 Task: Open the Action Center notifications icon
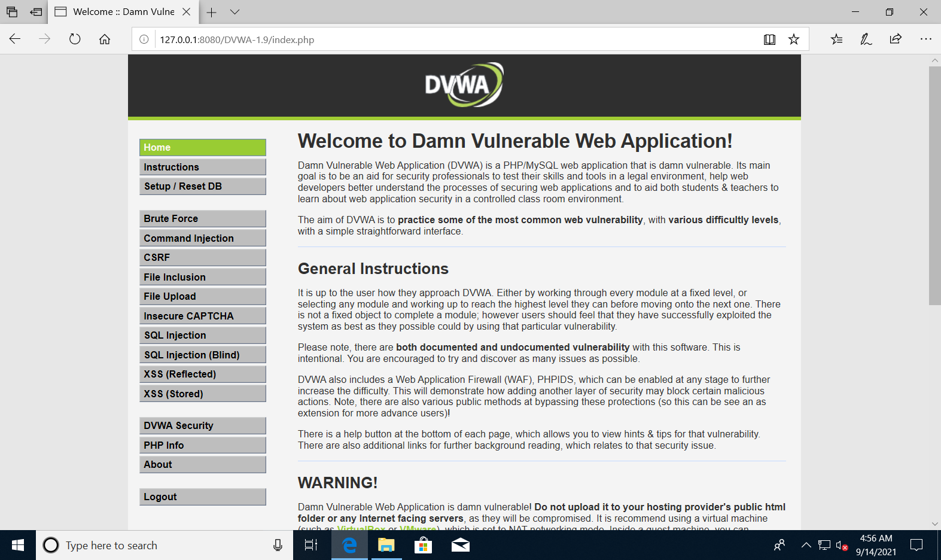tap(916, 545)
